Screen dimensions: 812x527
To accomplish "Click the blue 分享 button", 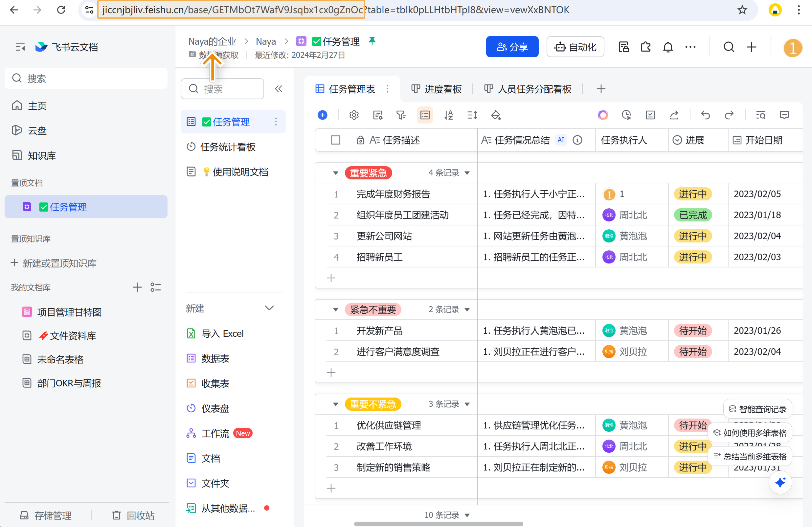I will click(512, 47).
